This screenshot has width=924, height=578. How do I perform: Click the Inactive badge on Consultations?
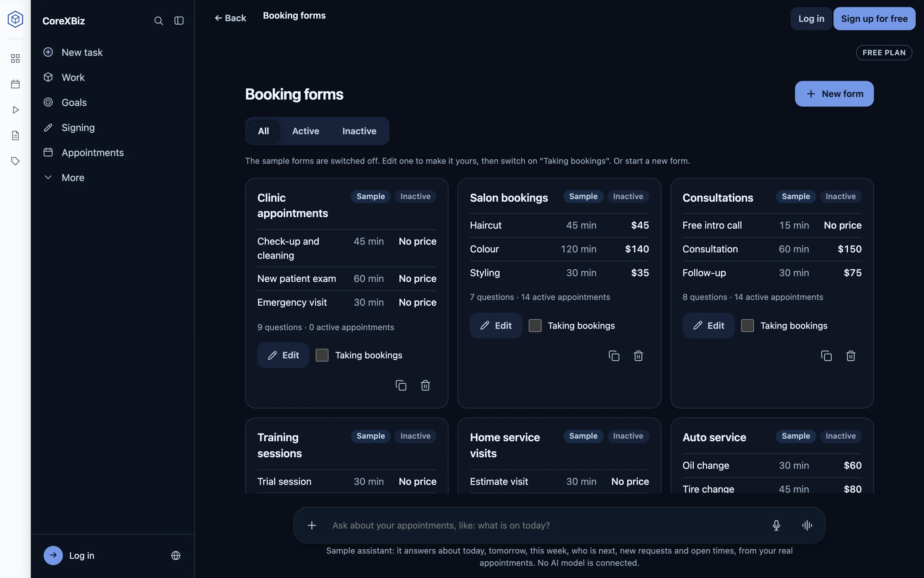tap(840, 197)
